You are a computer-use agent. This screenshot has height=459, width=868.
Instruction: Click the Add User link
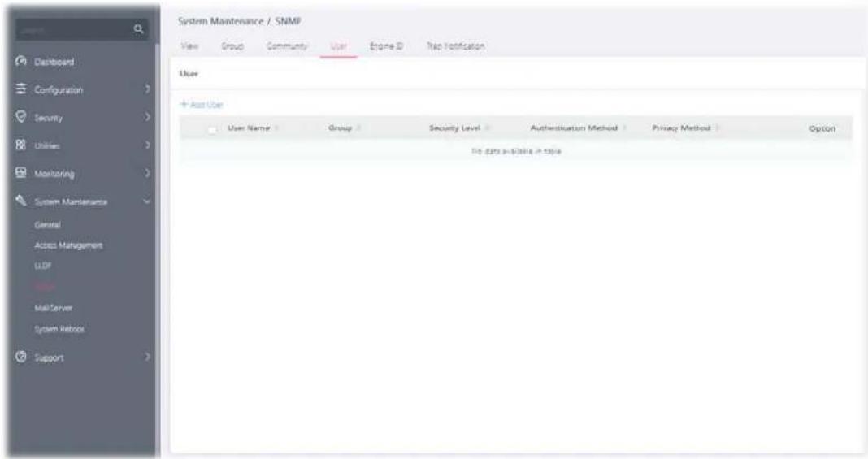pos(202,105)
